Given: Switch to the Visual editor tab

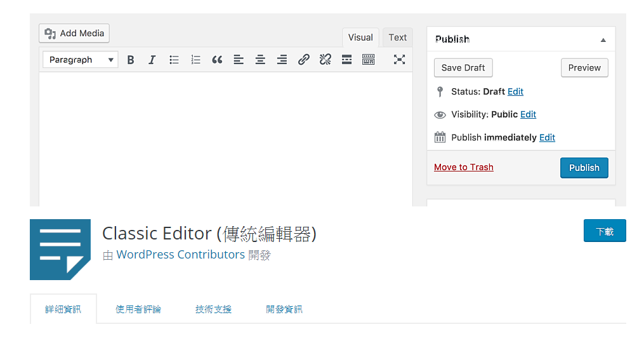Looking at the screenshot, I should 360,37.
